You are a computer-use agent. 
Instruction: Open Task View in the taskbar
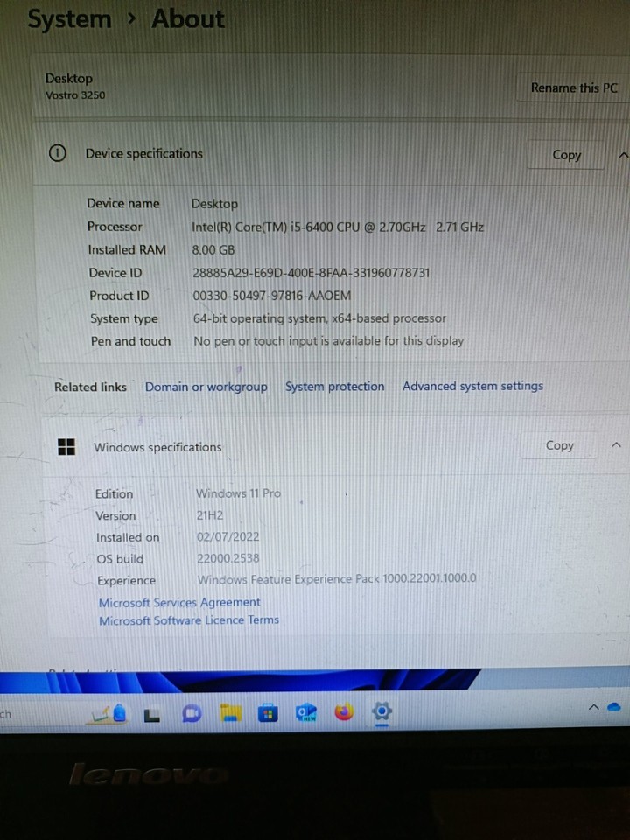click(x=152, y=715)
